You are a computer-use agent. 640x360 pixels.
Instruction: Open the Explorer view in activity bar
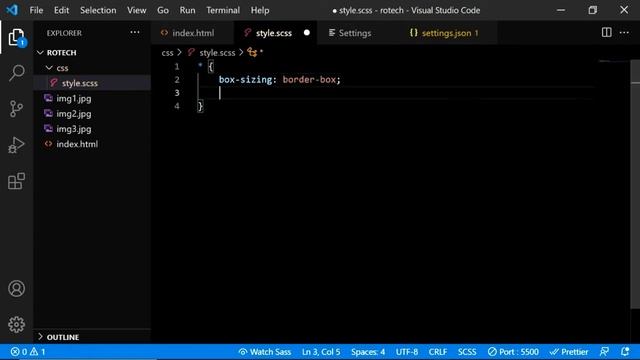[x=16, y=38]
